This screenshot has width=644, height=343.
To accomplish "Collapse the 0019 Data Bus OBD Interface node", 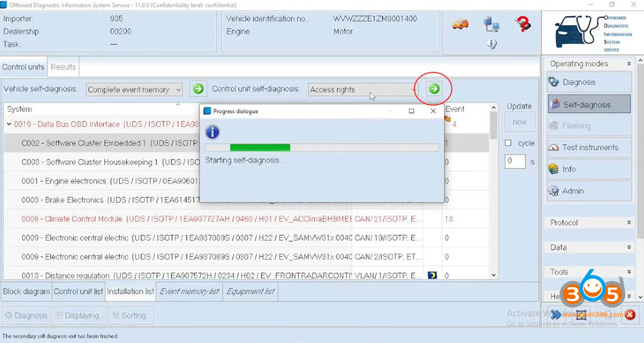I will pyautogui.click(x=9, y=124).
